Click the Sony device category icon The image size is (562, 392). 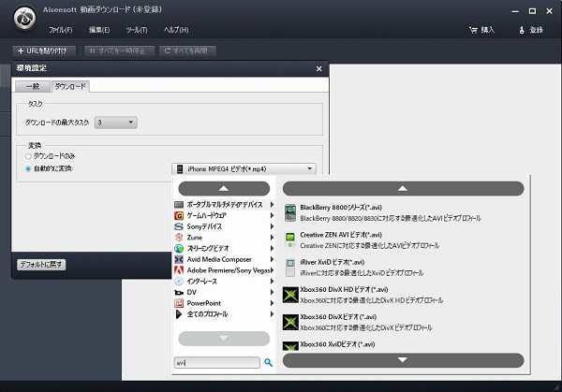click(179, 226)
